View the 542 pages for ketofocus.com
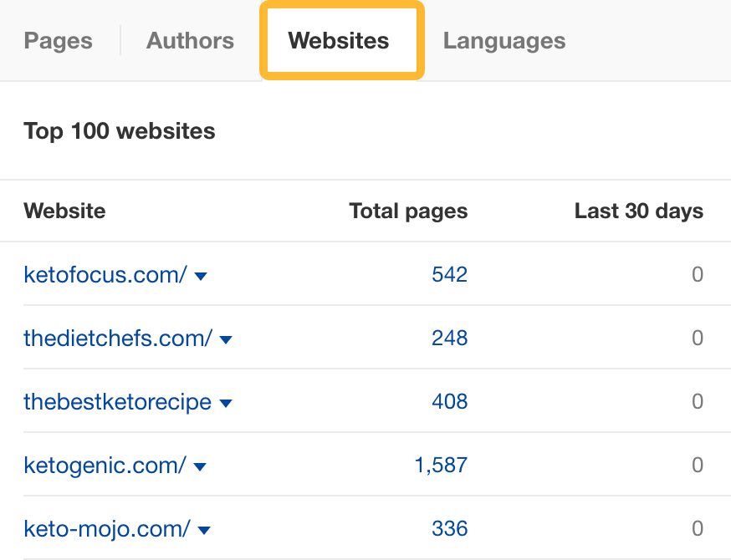 [450, 275]
